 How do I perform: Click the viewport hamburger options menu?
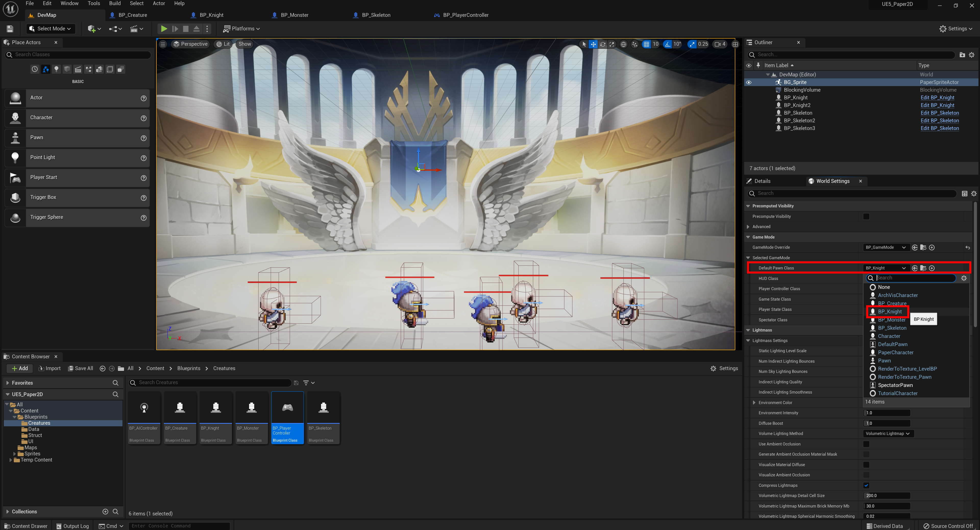163,44
